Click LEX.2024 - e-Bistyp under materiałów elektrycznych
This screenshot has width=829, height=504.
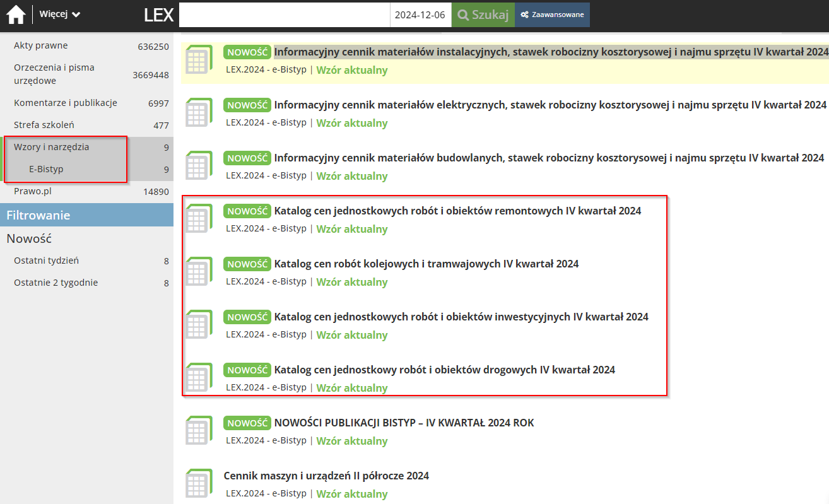point(266,122)
